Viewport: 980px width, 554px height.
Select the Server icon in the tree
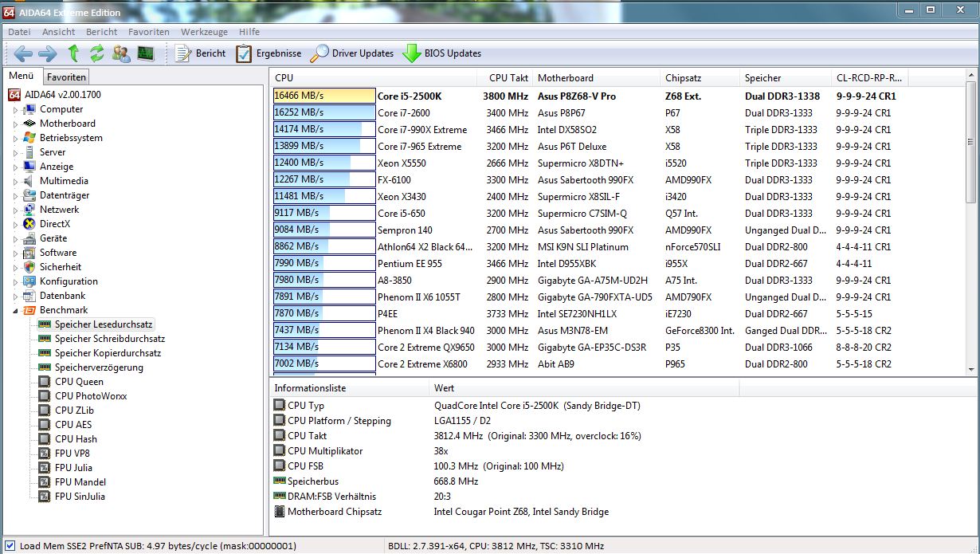29,152
